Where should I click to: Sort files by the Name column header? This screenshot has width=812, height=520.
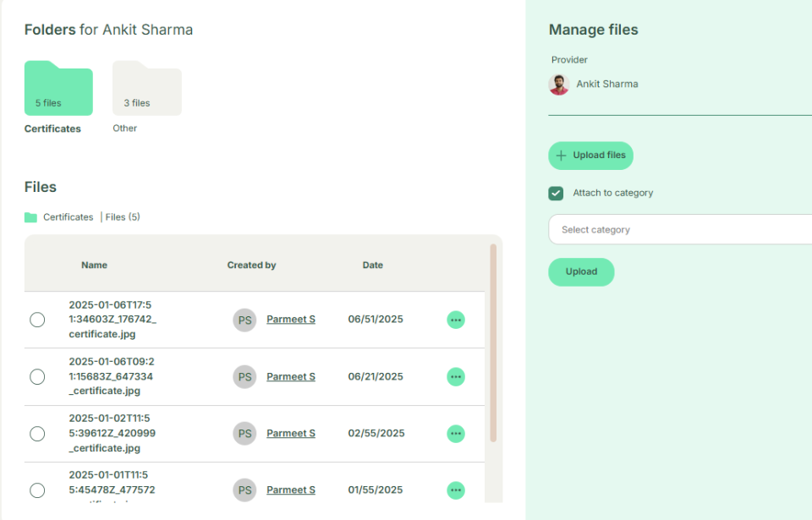94,265
